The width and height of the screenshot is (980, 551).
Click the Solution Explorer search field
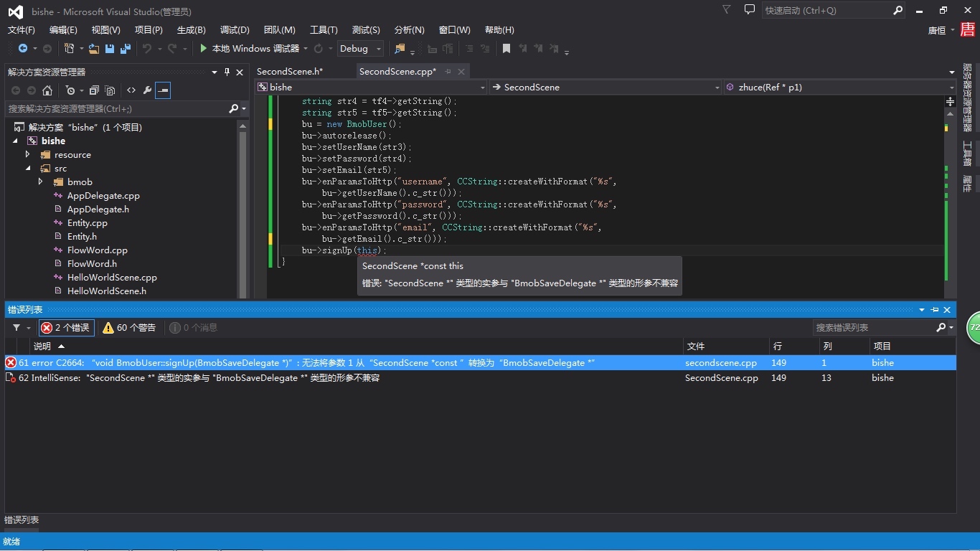(x=115, y=109)
